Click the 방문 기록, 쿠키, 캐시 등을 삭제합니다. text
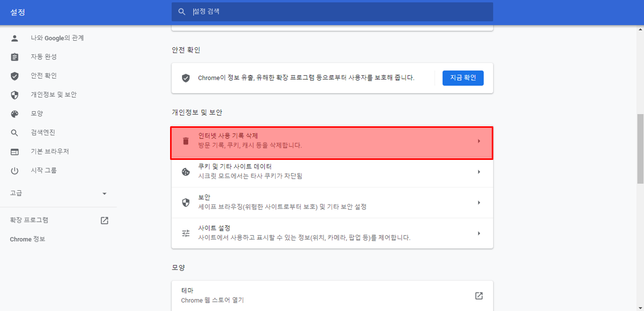Image resolution: width=644 pixels, height=311 pixels. pos(250,145)
